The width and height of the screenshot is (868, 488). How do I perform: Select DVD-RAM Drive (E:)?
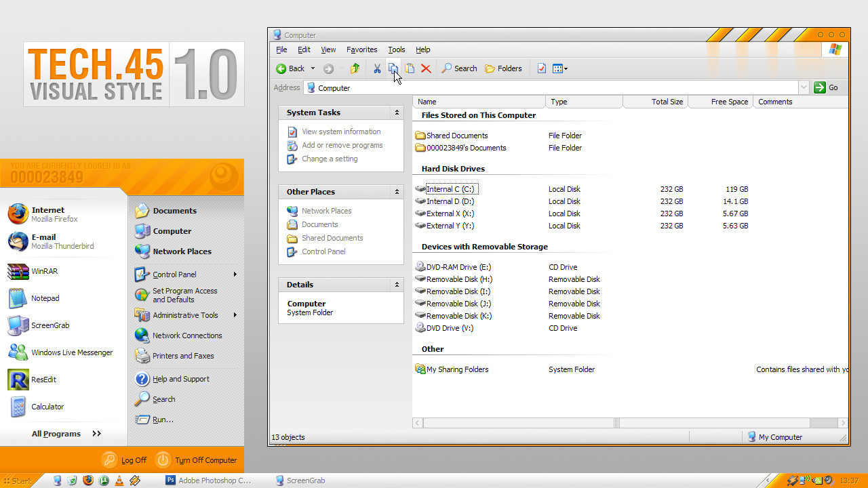[x=454, y=267]
